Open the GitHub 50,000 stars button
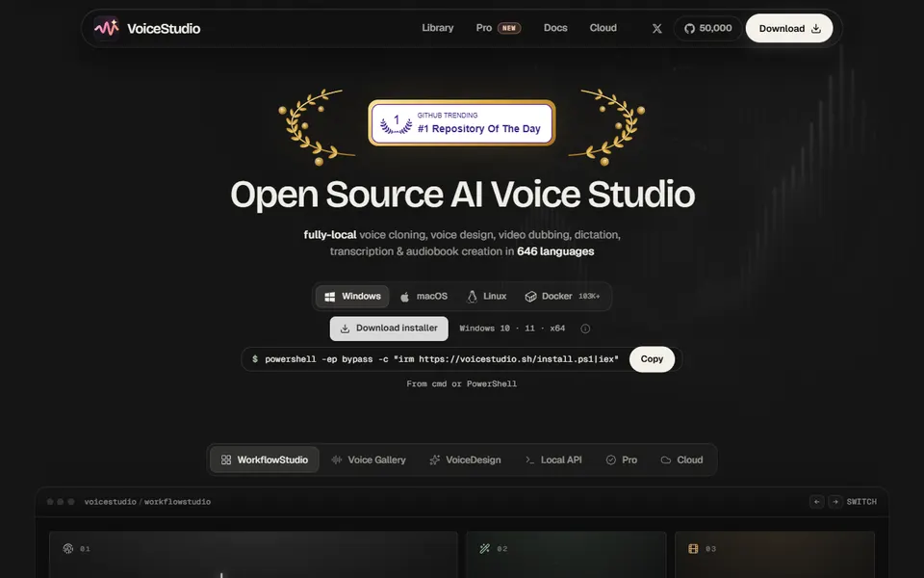Viewport: 924px width, 578px height. click(707, 28)
